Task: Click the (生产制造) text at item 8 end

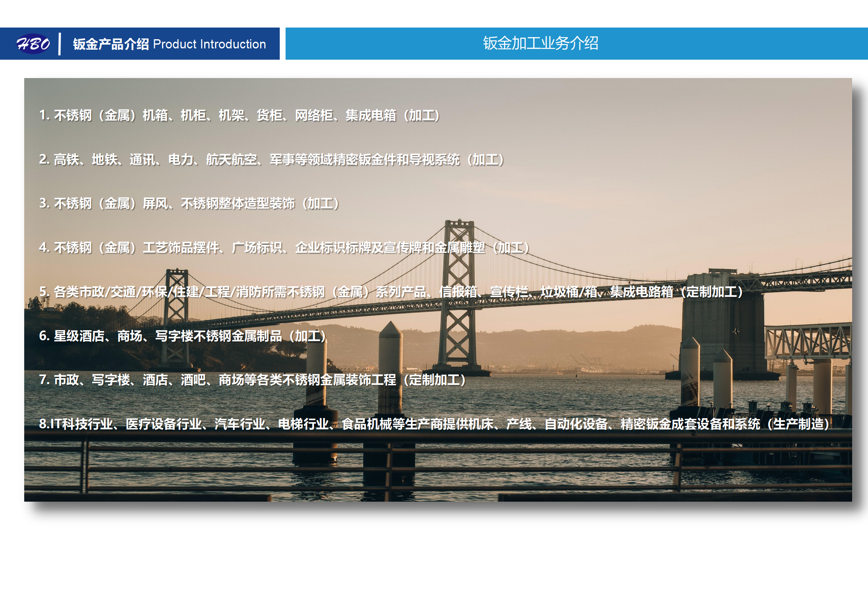Action: point(798,424)
